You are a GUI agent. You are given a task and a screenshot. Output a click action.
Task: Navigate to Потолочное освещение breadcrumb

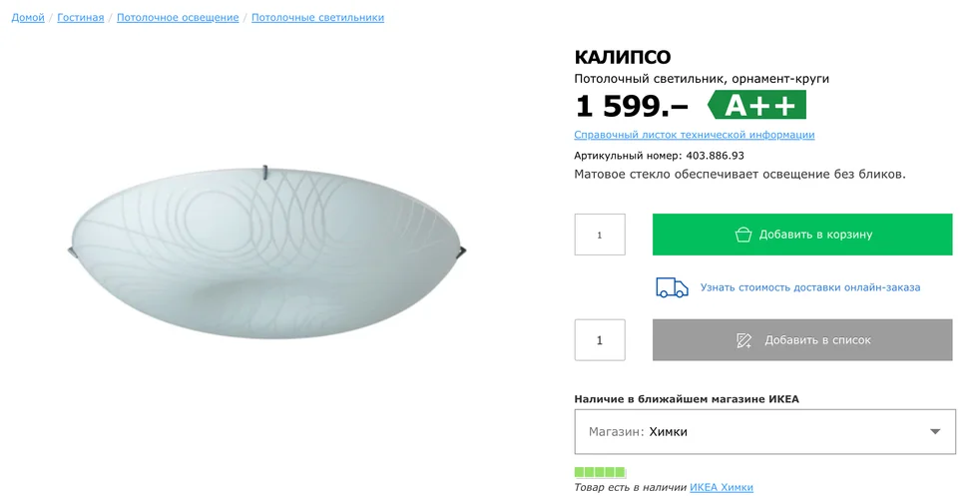178,18
